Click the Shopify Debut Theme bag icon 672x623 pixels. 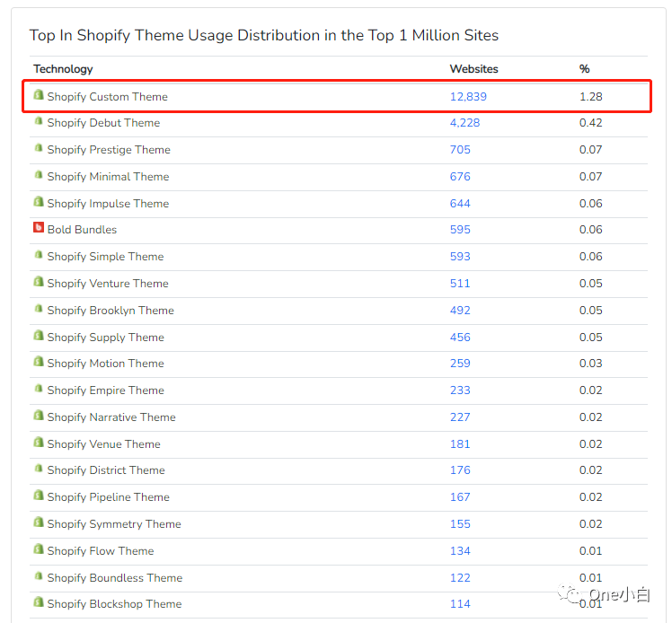(x=39, y=122)
